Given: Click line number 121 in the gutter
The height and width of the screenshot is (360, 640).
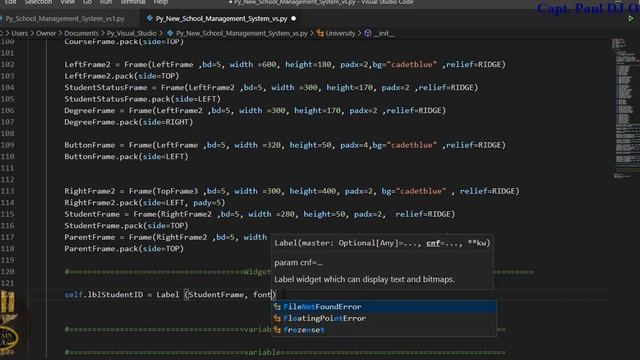Looking at the screenshot, I should click(x=7, y=283).
